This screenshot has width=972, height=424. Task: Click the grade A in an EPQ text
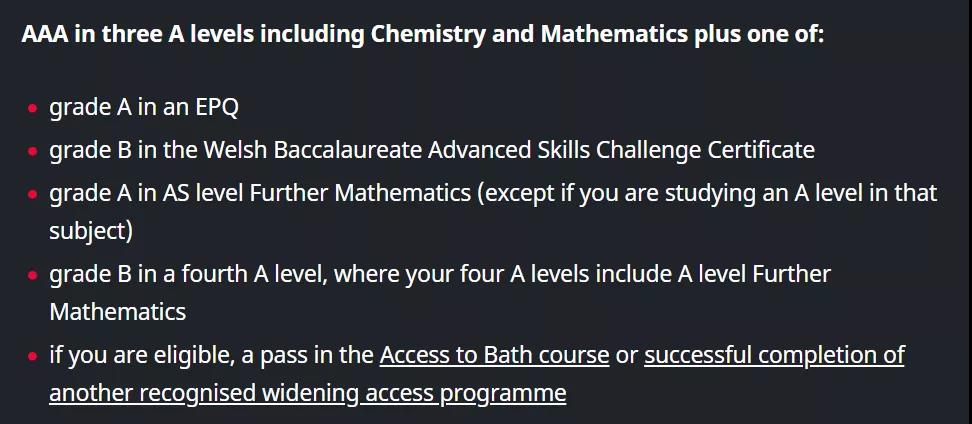point(144,107)
